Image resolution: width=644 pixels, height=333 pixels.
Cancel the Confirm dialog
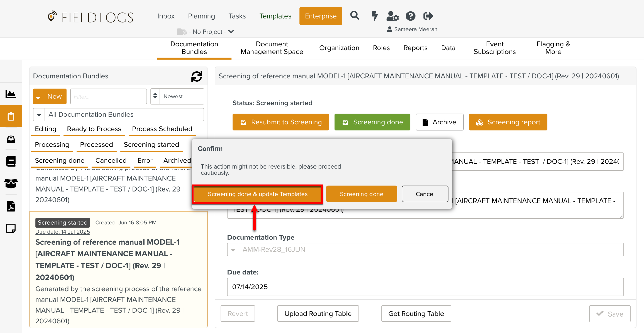tap(425, 194)
